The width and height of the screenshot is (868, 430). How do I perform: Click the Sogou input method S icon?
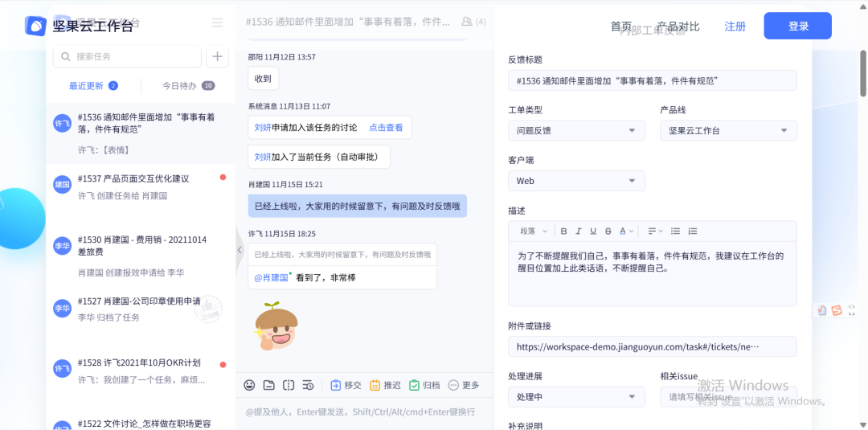[837, 310]
